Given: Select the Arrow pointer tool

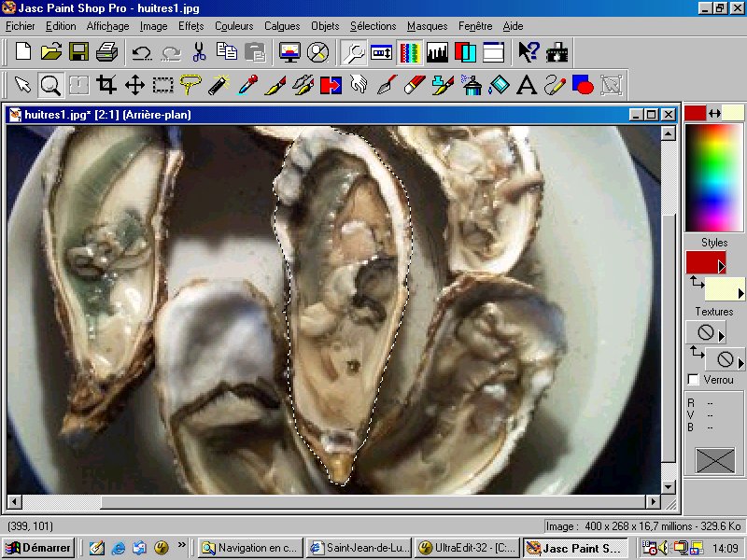Looking at the screenshot, I should pos(22,85).
